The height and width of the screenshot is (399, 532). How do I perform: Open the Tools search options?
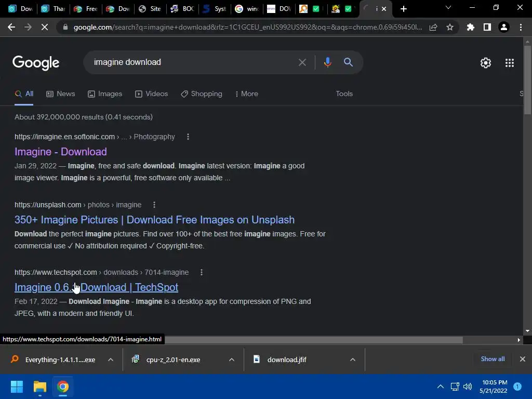(344, 94)
